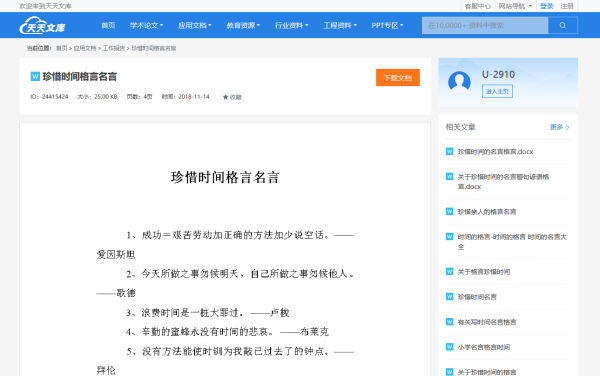Open related article 珍惜时间的名言格言.docx
Screen dimensions: 600x376
point(495,151)
